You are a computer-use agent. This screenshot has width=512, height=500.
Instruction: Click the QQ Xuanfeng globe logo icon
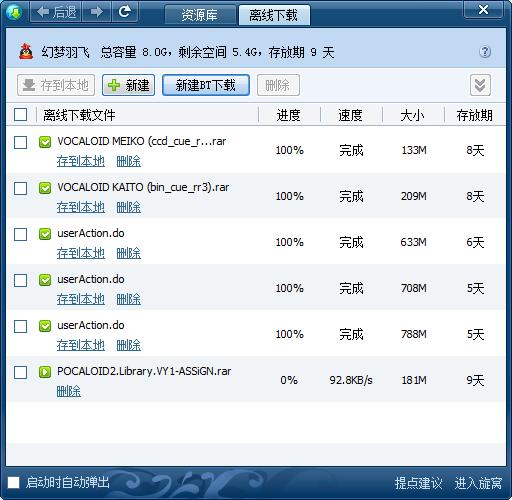(14, 13)
